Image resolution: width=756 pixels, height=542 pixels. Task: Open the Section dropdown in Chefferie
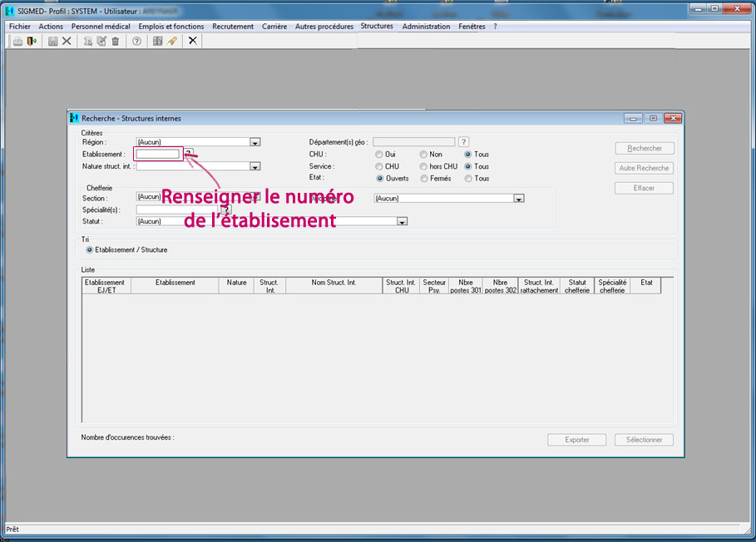click(256, 196)
